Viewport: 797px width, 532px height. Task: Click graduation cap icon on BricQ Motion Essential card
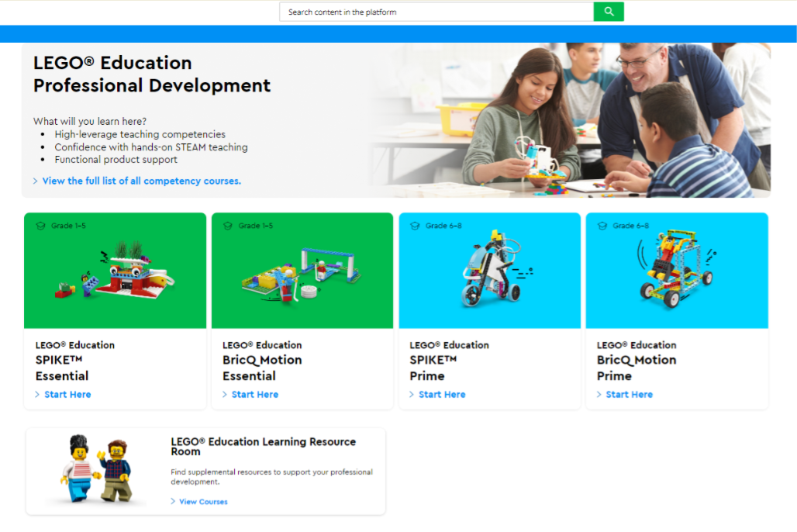[228, 226]
